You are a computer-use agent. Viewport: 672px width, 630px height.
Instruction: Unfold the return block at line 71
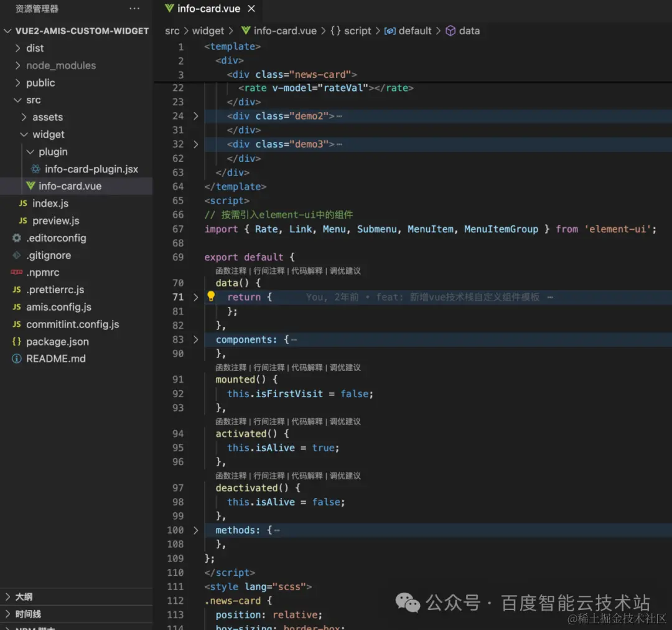(x=196, y=297)
